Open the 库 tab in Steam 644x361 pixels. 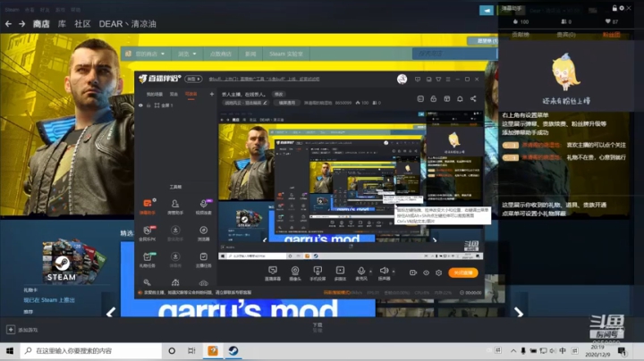click(62, 24)
